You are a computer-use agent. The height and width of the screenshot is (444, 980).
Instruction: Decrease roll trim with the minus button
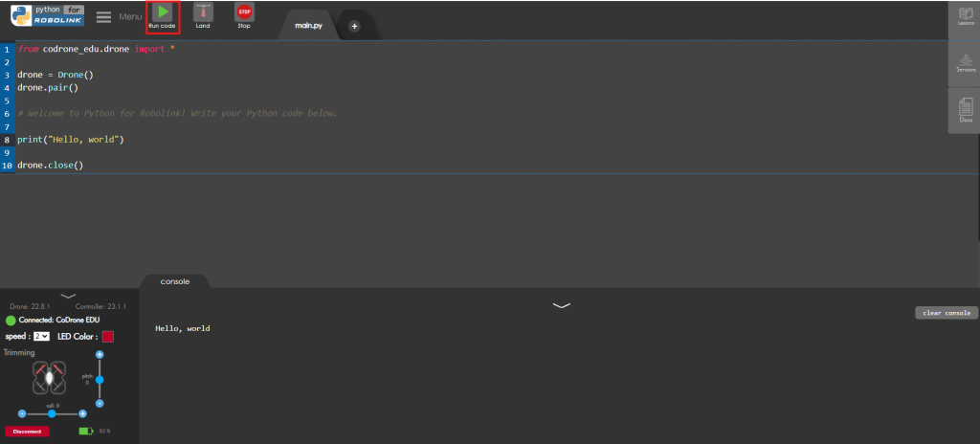22,413
